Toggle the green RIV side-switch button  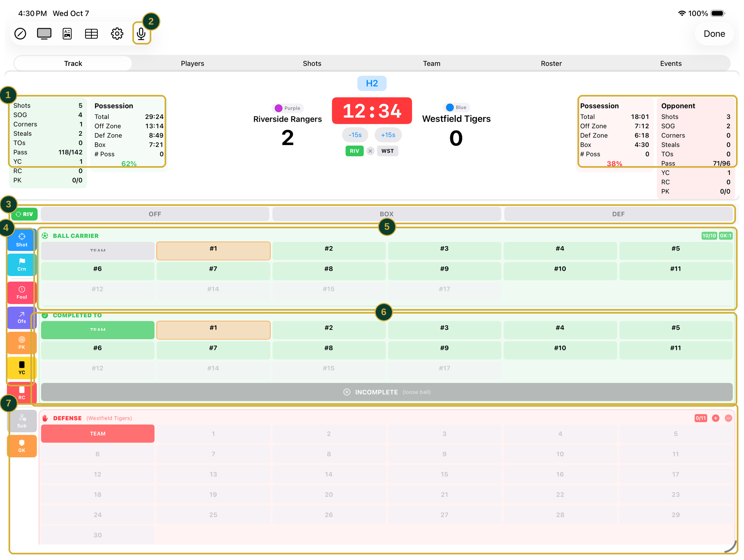tap(25, 214)
